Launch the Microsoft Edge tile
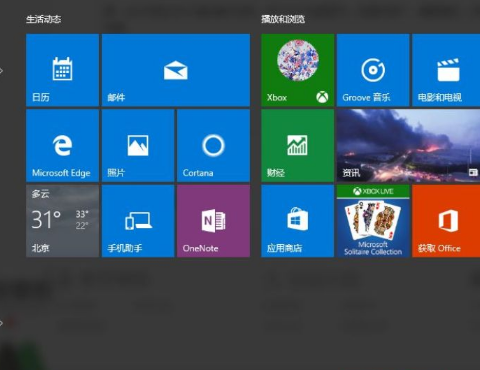 pos(62,146)
